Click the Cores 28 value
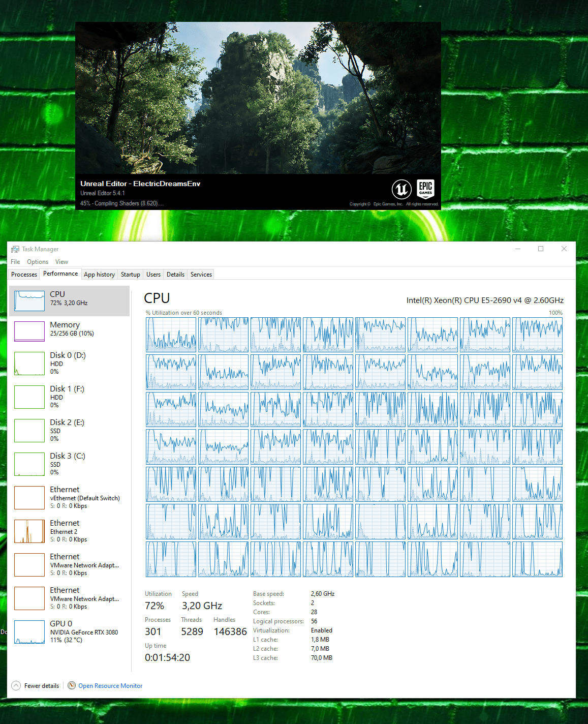This screenshot has height=724, width=588. point(314,612)
